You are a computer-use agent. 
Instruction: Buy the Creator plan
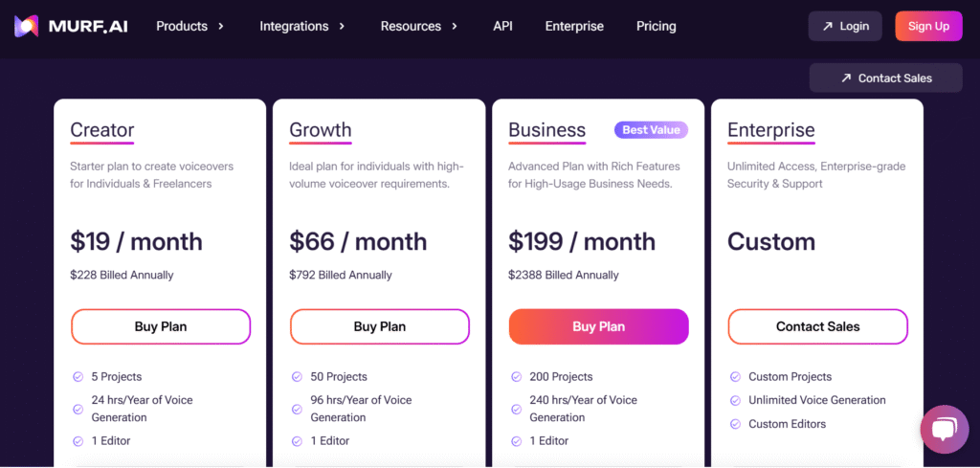161,326
